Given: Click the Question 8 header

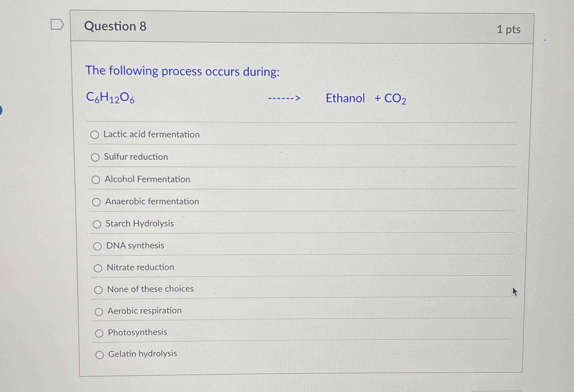Looking at the screenshot, I should 116,27.
